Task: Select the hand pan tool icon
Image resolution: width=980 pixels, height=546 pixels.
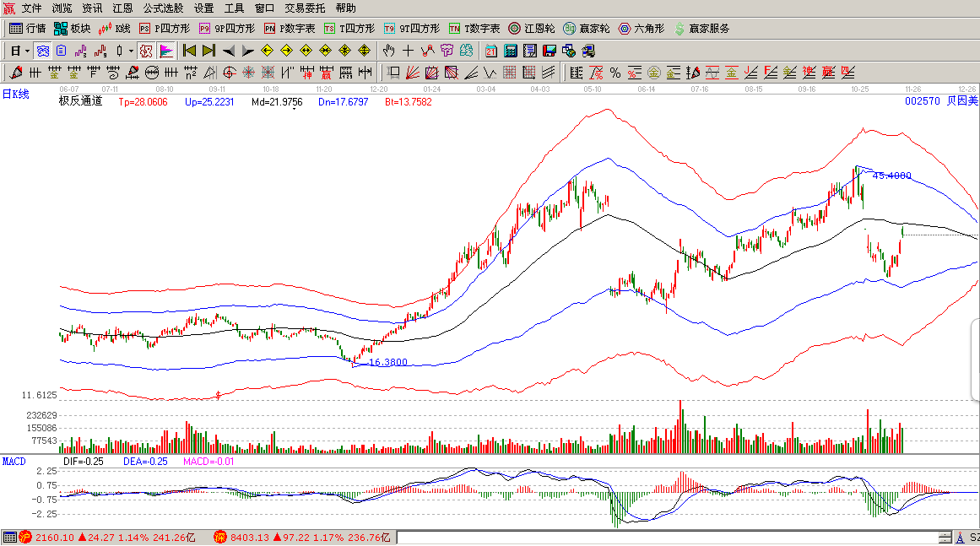Action: [389, 51]
